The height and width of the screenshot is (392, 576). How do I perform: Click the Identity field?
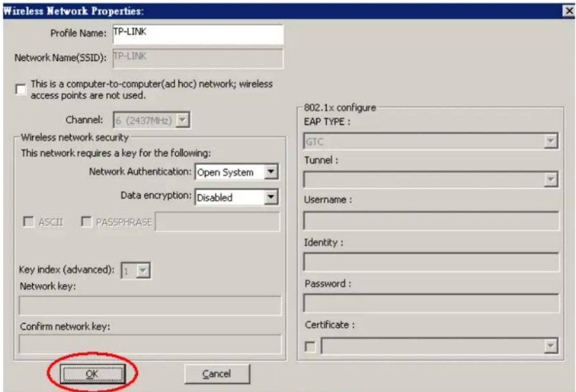431,262
